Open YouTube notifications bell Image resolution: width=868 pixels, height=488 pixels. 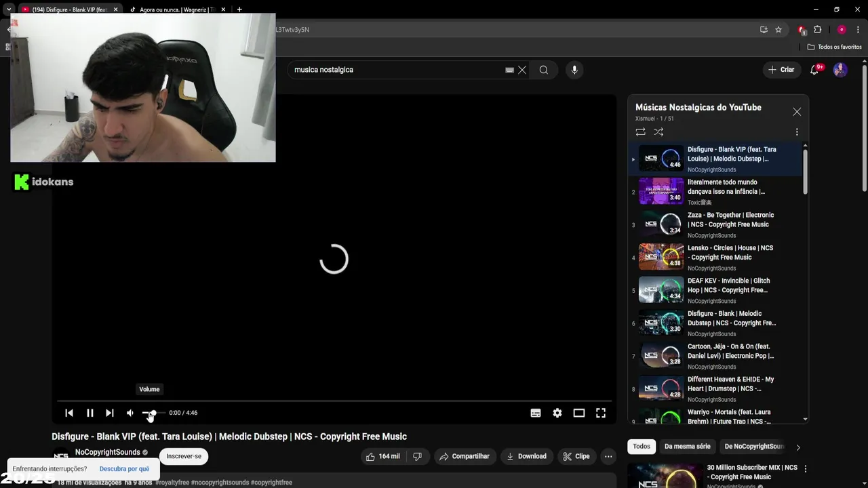(x=815, y=70)
